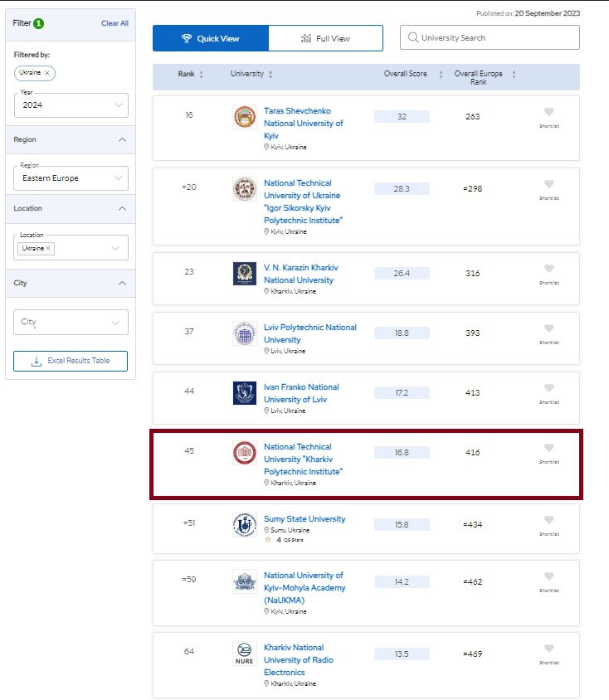Image resolution: width=609 pixels, height=700 pixels.
Task: Open Ivan Franko National University of Lviv
Action: pos(301,393)
